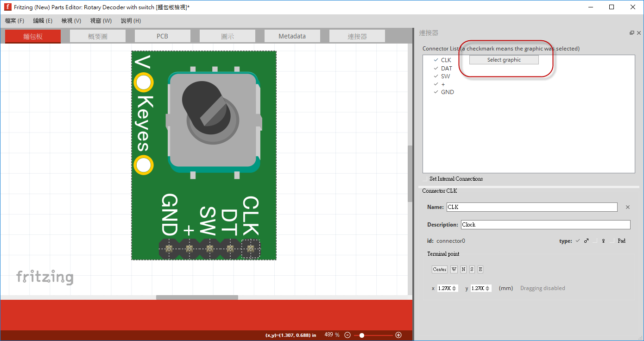Viewport: 644px width, 341px height.
Task: Select the Pad connector type icon
Action: point(621,241)
